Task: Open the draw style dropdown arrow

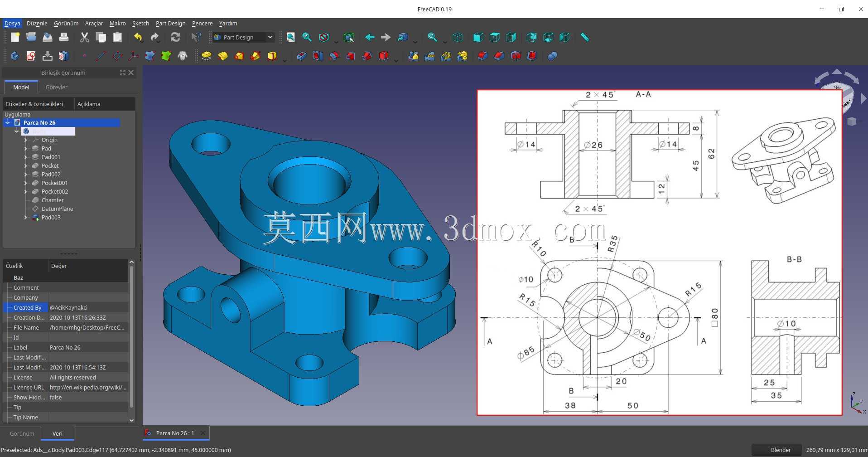Action: pyautogui.click(x=336, y=42)
